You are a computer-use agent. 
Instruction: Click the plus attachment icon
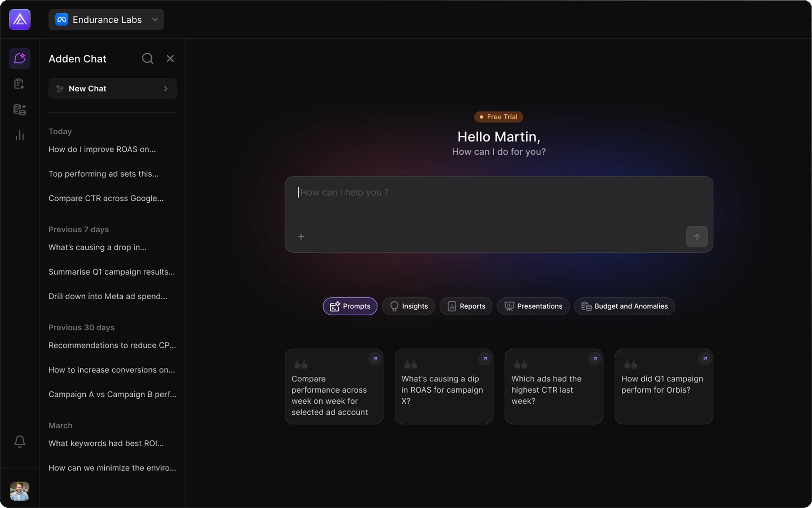point(301,237)
